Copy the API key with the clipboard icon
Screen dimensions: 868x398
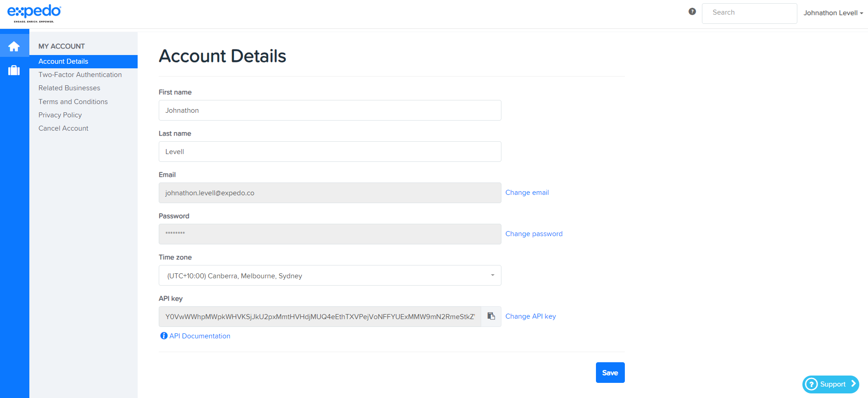491,316
